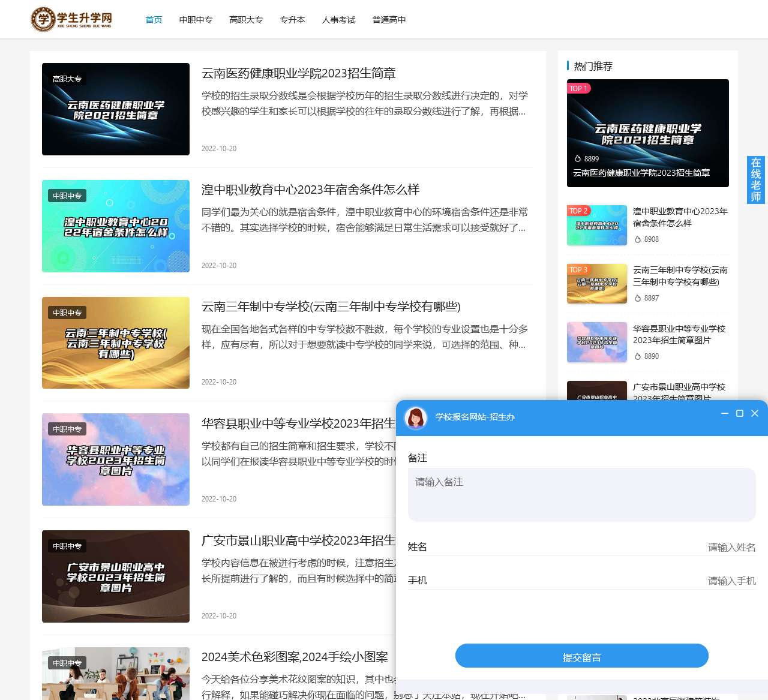Open article 2024美术色彩图案,2024手绘小图案

(295, 657)
